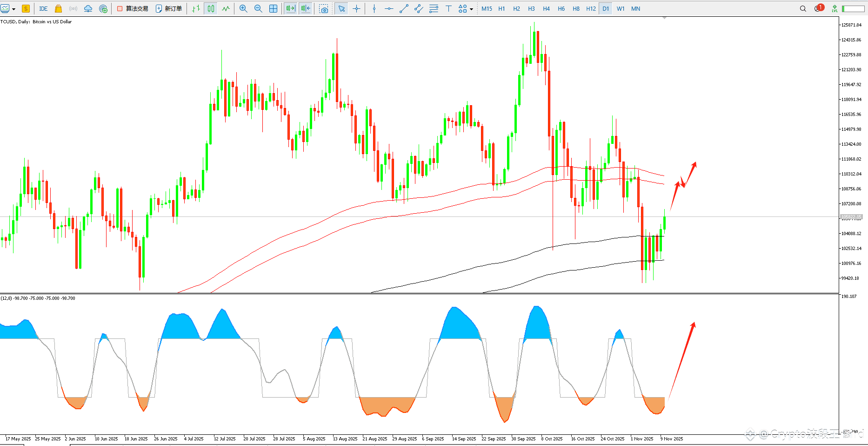The image size is (868, 446).
Task: Open the IDE editor
Action: (43, 8)
